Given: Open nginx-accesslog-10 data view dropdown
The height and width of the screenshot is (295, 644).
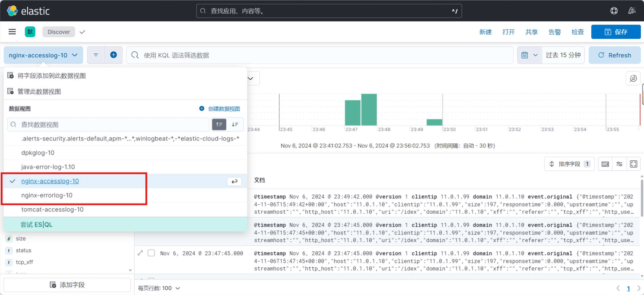Looking at the screenshot, I should tap(44, 55).
